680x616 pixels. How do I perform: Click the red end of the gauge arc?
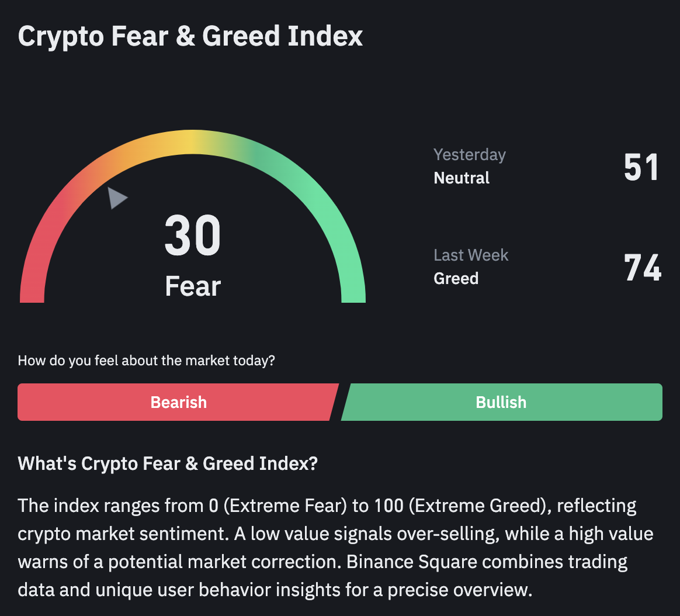(32, 289)
